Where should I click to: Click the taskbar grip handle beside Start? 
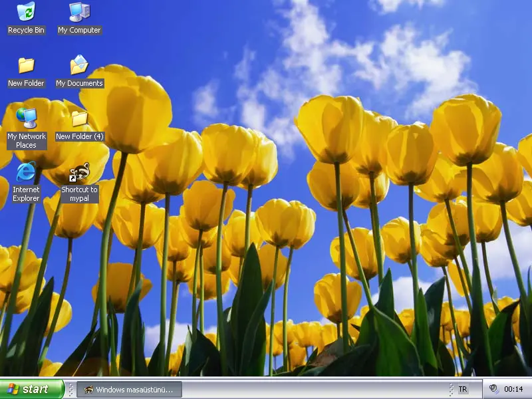71,390
